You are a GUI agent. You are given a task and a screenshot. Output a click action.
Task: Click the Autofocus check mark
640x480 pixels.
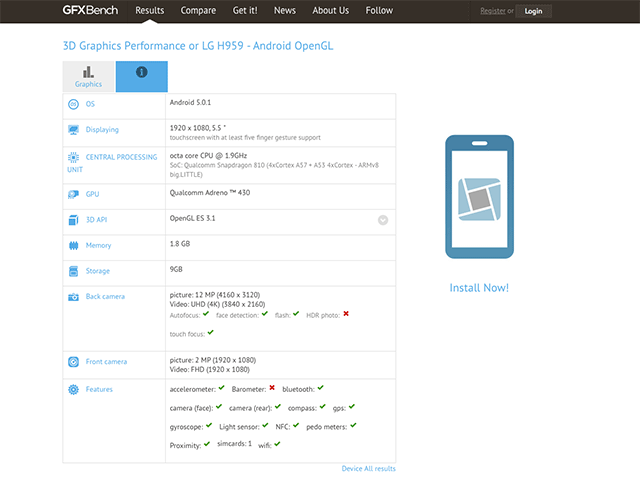click(x=206, y=314)
